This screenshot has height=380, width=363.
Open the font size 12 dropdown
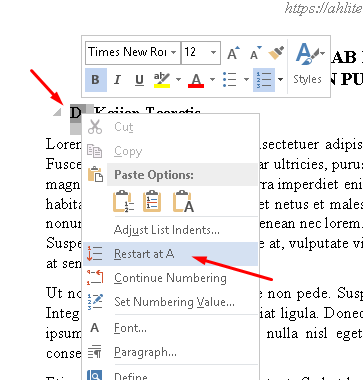pos(213,52)
